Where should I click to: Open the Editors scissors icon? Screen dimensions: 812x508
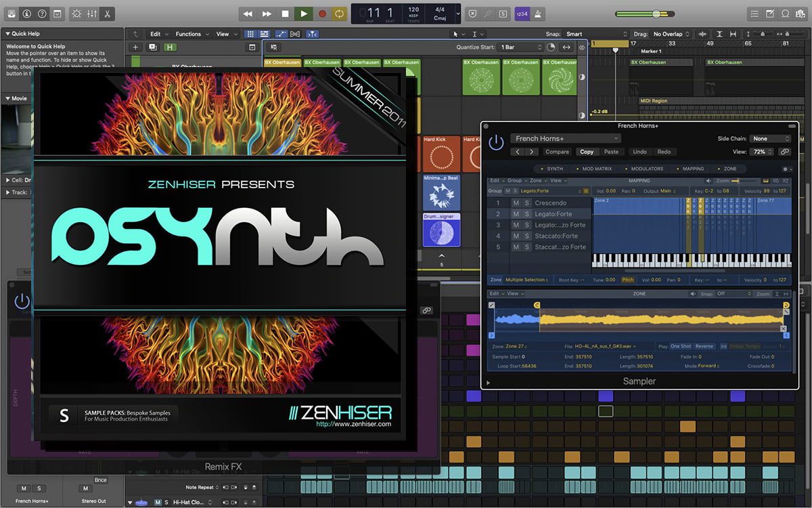click(x=108, y=14)
